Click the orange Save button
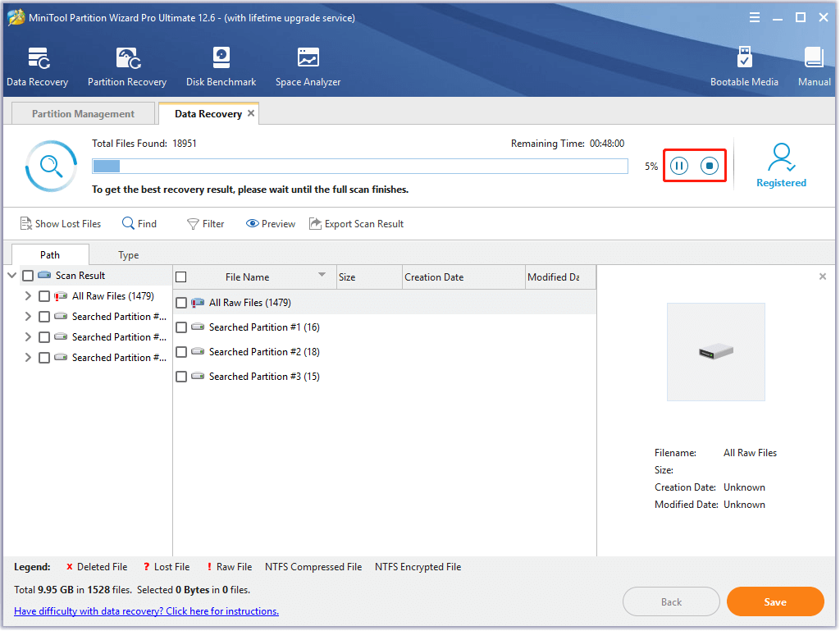The image size is (840, 631). 775,602
